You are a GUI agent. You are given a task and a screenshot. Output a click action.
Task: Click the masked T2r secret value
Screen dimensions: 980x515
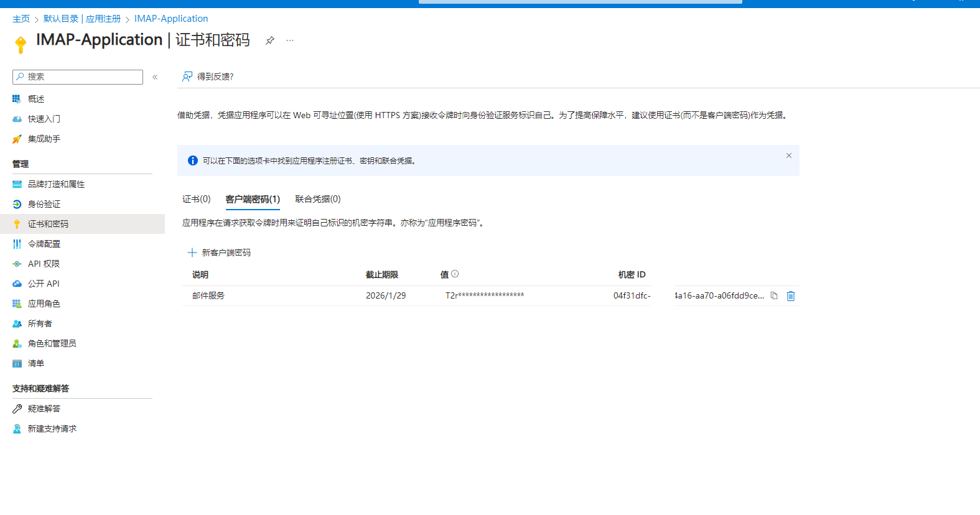pyautogui.click(x=485, y=295)
